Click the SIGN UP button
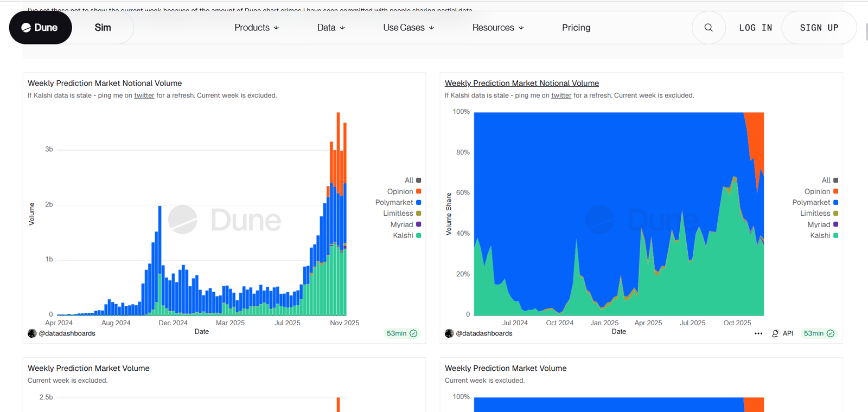The image size is (868, 412). pyautogui.click(x=819, y=28)
